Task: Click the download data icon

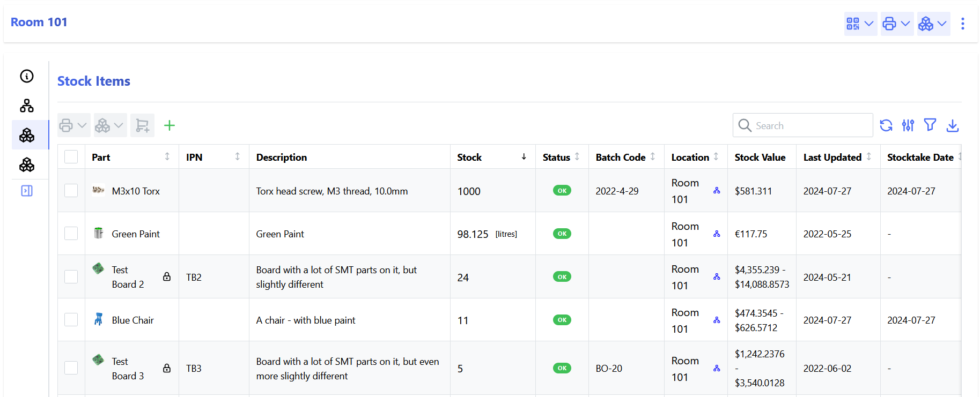Action: (953, 125)
